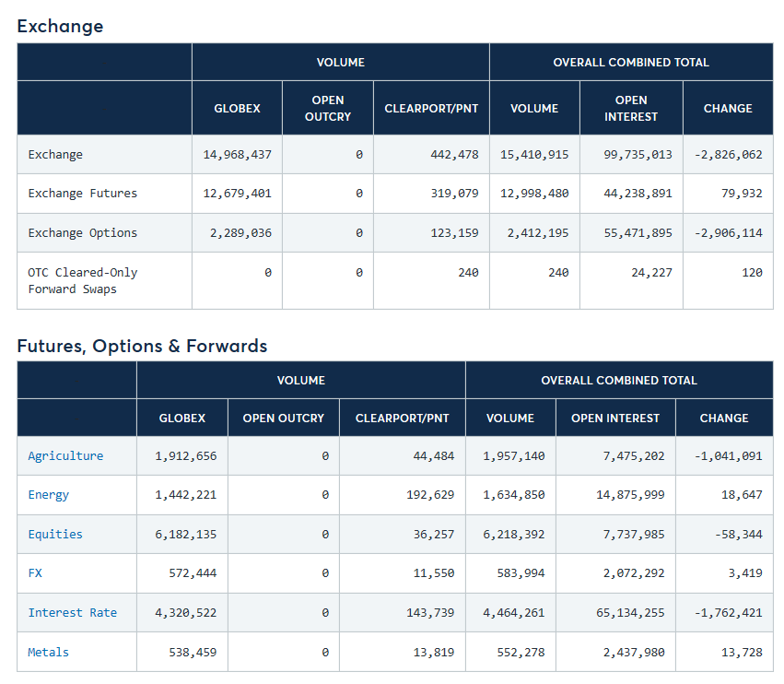Open the Energy link
Screen dimensions: 784x684
pyautogui.click(x=49, y=495)
